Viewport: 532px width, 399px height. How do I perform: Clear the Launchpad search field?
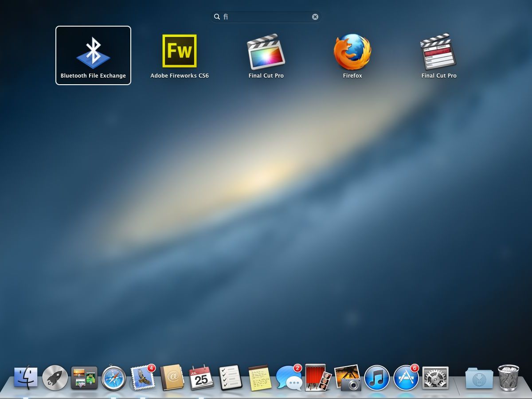pyautogui.click(x=315, y=17)
